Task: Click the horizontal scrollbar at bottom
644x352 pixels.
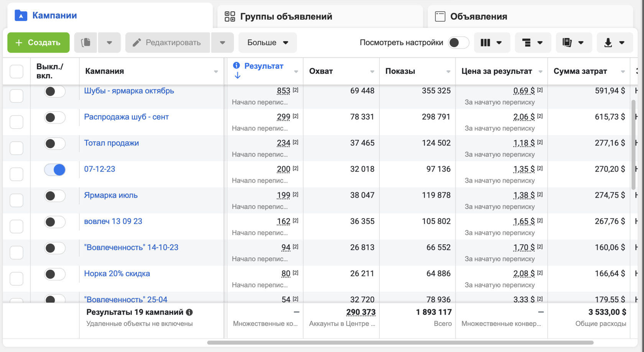Action: click(400, 342)
